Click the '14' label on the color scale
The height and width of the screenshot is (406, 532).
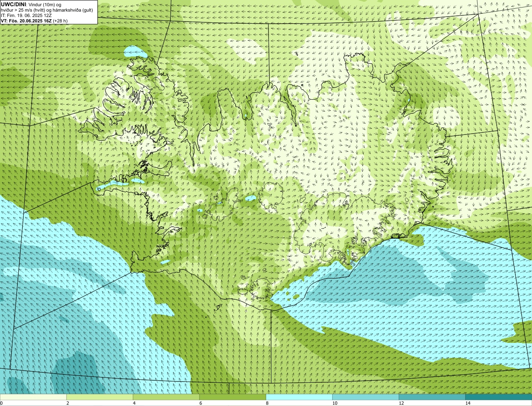[468, 403]
